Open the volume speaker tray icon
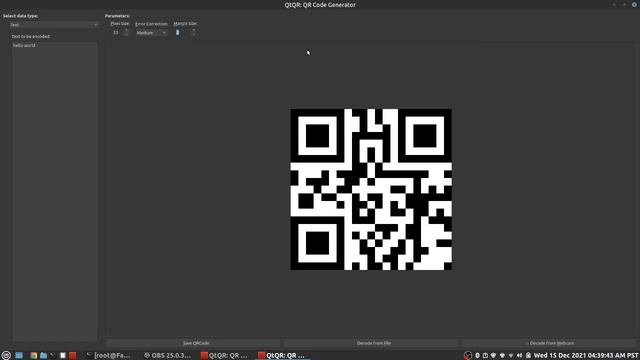 click(x=519, y=356)
